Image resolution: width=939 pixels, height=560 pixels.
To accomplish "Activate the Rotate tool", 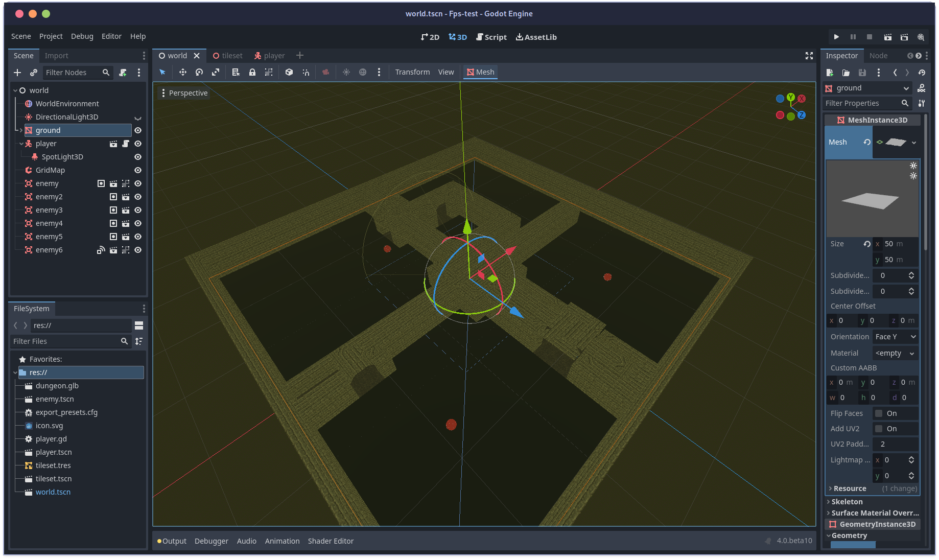I will coord(199,72).
